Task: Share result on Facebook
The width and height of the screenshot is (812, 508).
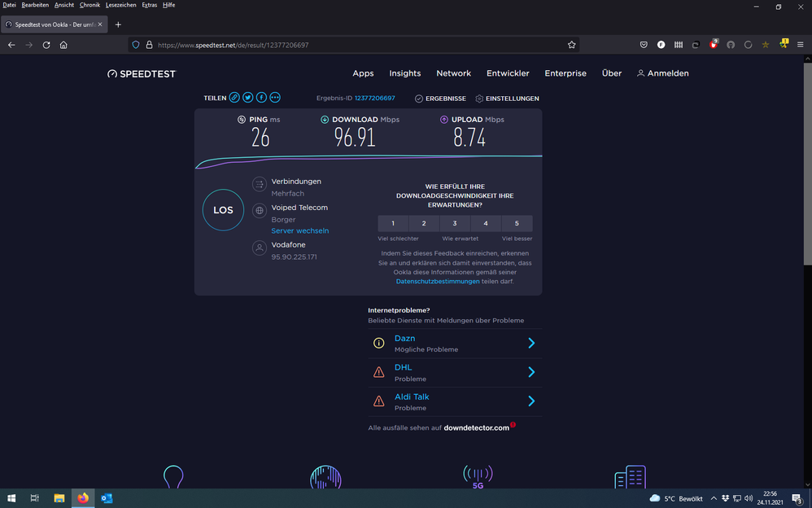Action: pos(261,98)
